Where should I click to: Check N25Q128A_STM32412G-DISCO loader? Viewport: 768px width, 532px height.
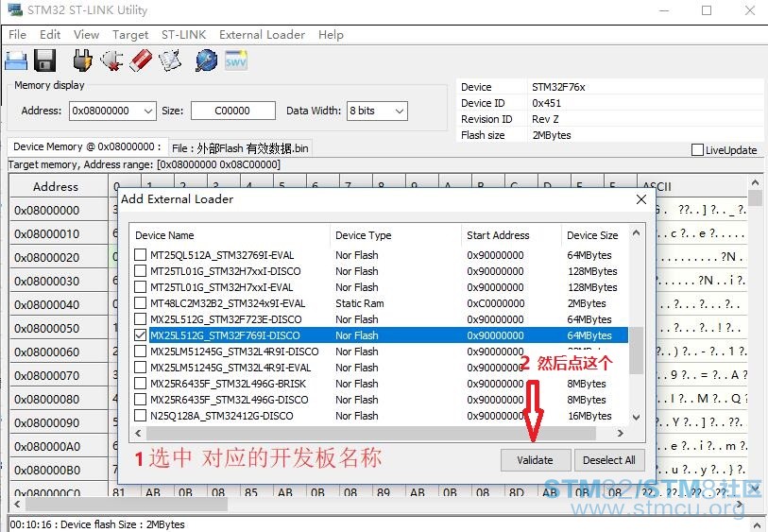pyautogui.click(x=140, y=416)
